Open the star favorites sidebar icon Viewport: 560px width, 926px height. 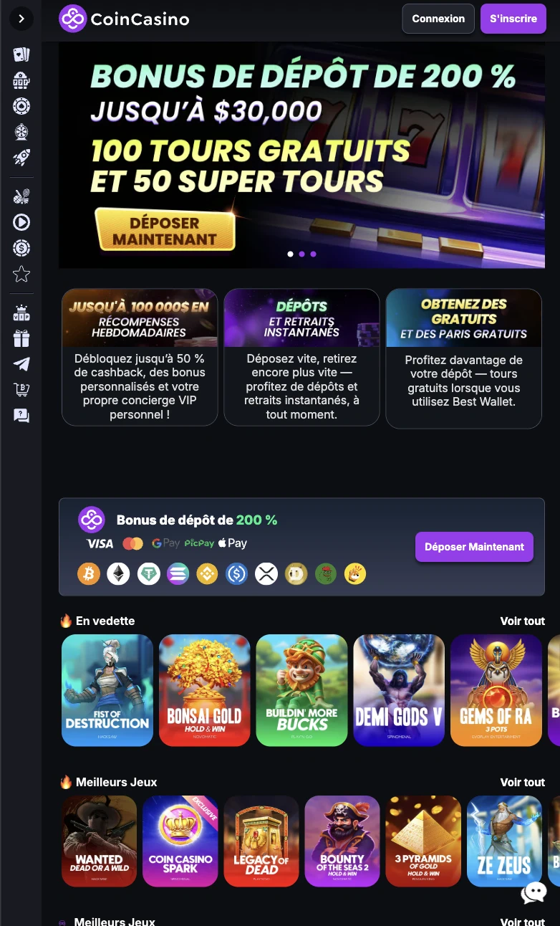(21, 274)
